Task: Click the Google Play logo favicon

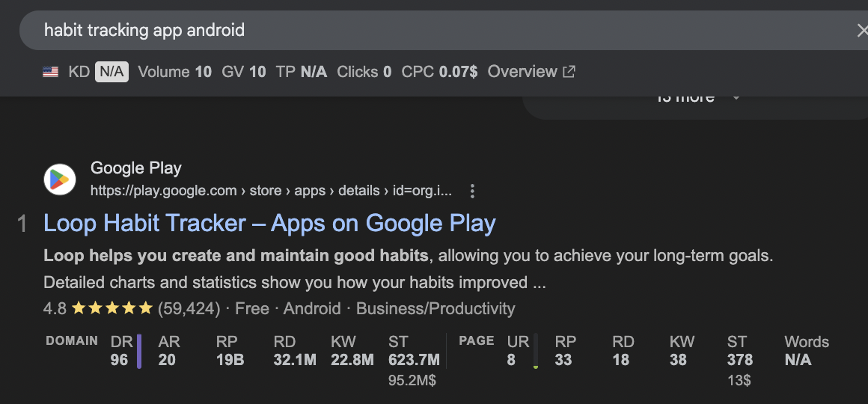Action: (x=60, y=180)
